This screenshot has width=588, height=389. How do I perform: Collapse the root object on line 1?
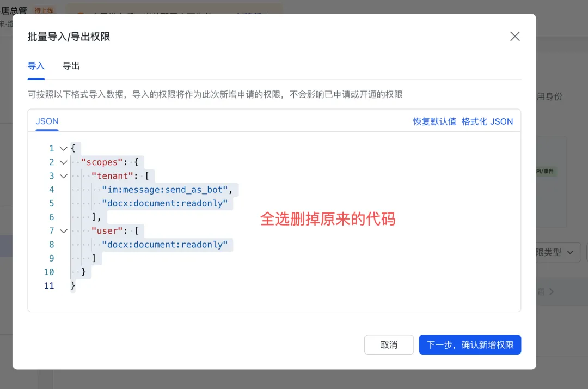(63, 149)
